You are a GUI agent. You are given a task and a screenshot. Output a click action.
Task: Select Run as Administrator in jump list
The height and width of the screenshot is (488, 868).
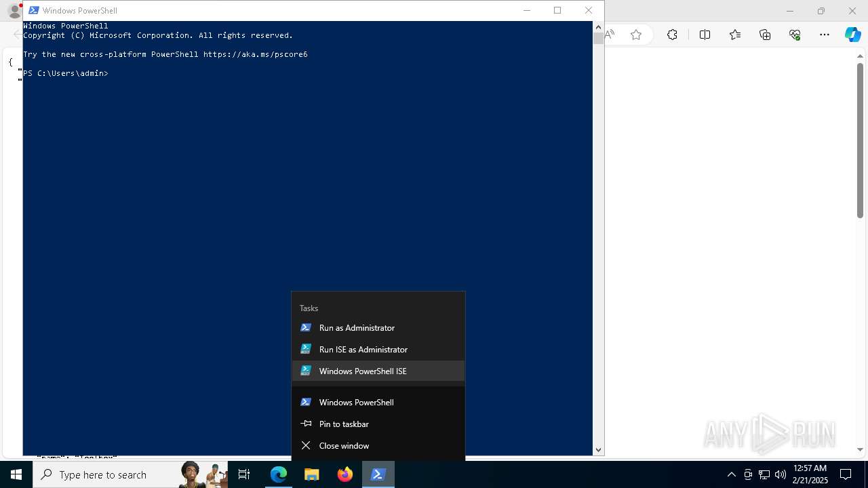click(378, 327)
